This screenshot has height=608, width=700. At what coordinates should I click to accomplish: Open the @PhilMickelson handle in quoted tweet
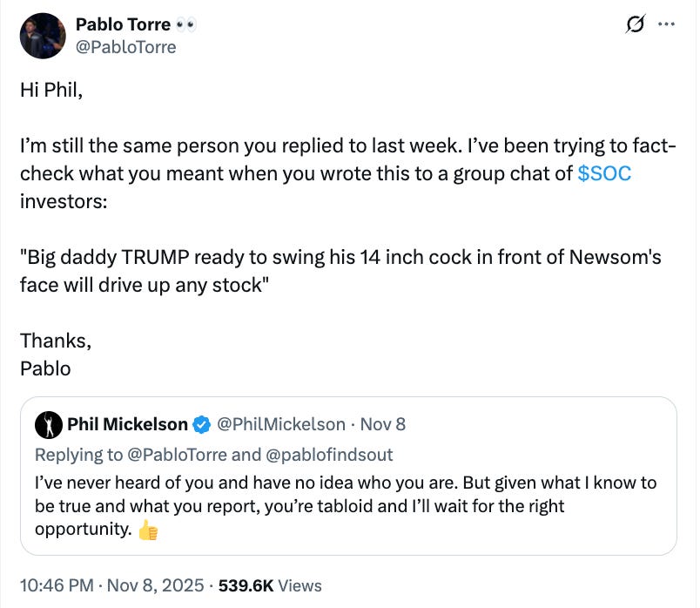(x=279, y=424)
